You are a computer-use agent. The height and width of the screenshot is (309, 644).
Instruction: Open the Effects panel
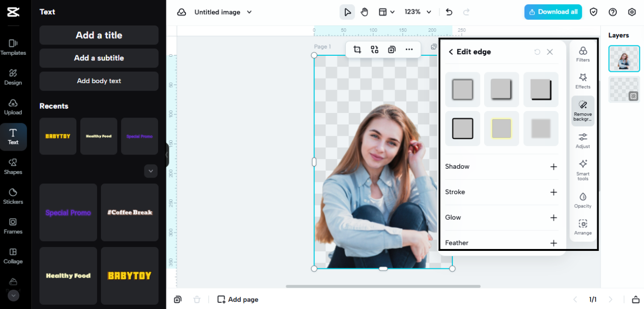click(x=583, y=81)
